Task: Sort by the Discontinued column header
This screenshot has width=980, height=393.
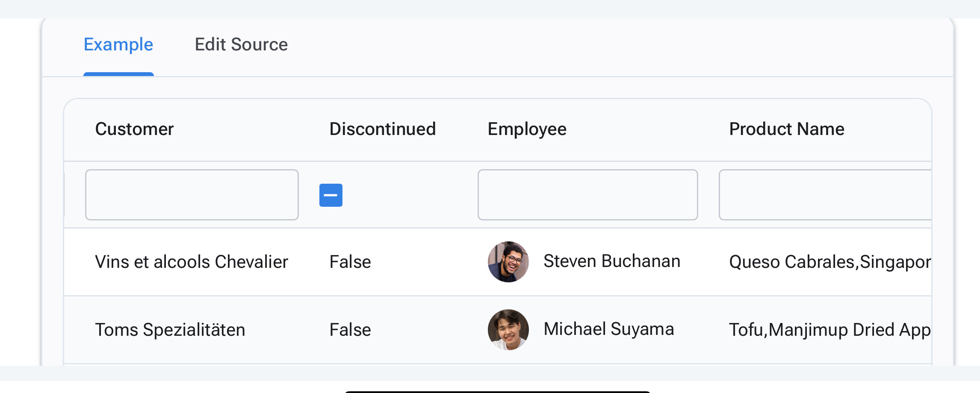Action: point(382,129)
